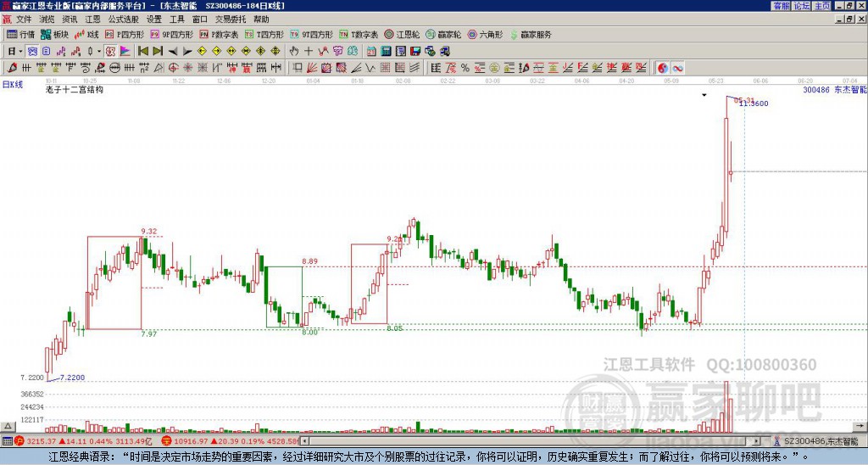Click the up-arrow button below the volume panel
868x465 pixels.
[8, 426]
